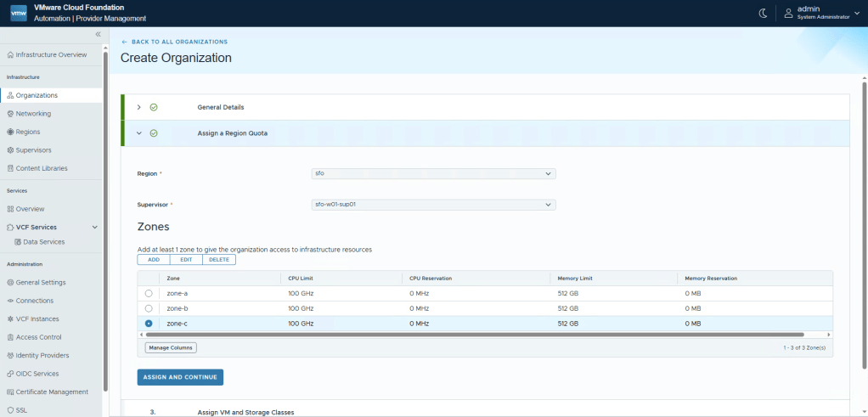Click the Assign and Continue button
868x417 pixels.
pyautogui.click(x=180, y=377)
